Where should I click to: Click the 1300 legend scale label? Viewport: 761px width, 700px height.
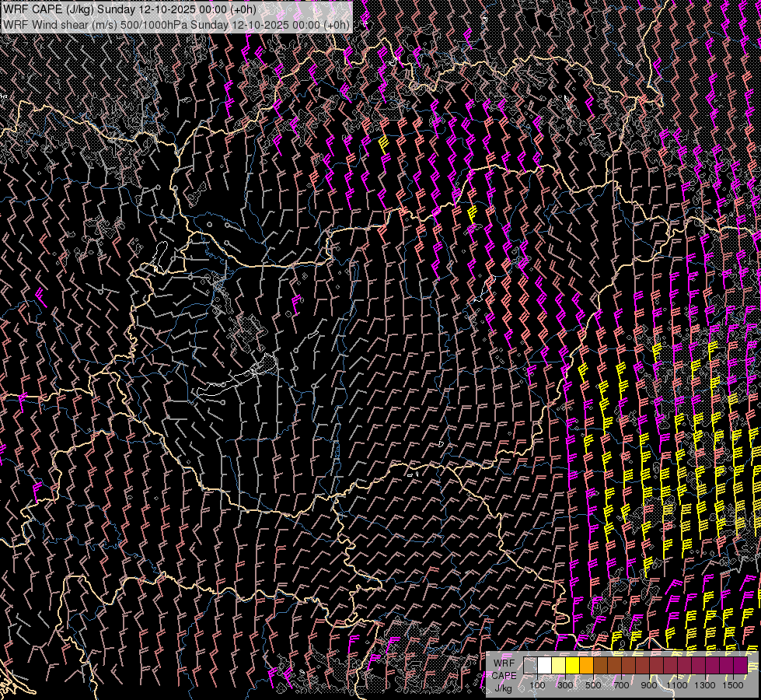pyautogui.click(x=705, y=685)
